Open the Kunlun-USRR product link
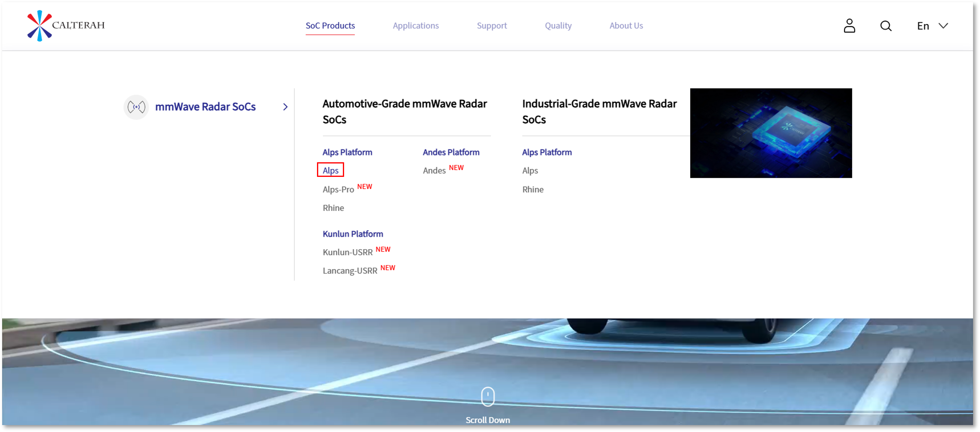This screenshot has height=432, width=980. pos(347,252)
